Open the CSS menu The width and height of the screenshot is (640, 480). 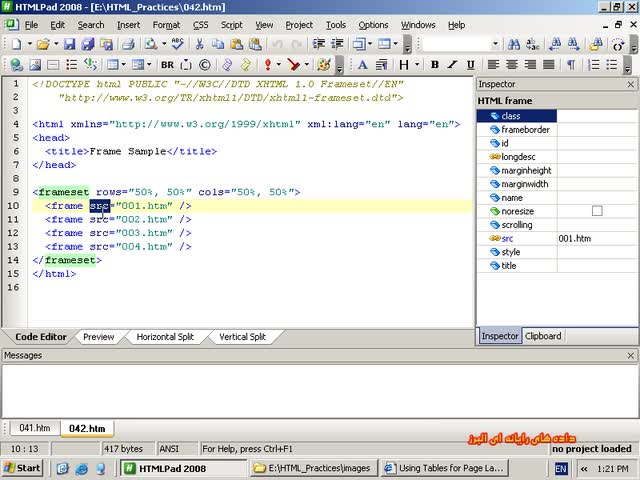point(200,24)
